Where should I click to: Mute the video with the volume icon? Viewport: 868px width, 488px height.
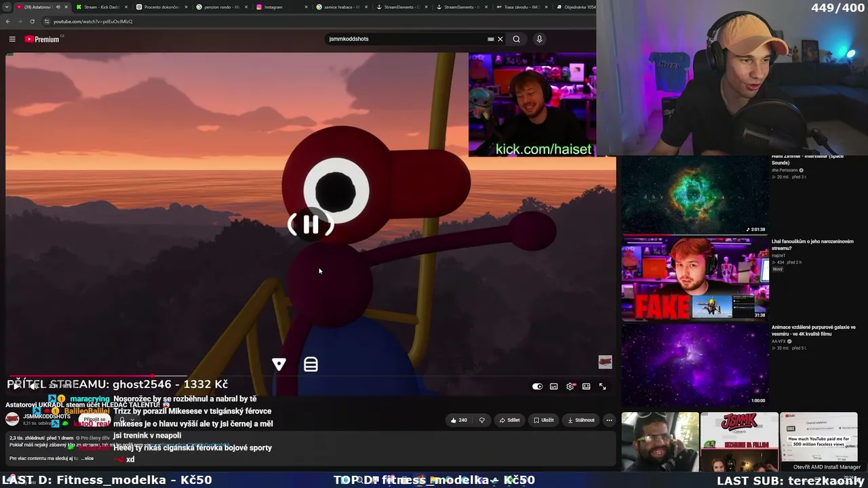[34, 386]
